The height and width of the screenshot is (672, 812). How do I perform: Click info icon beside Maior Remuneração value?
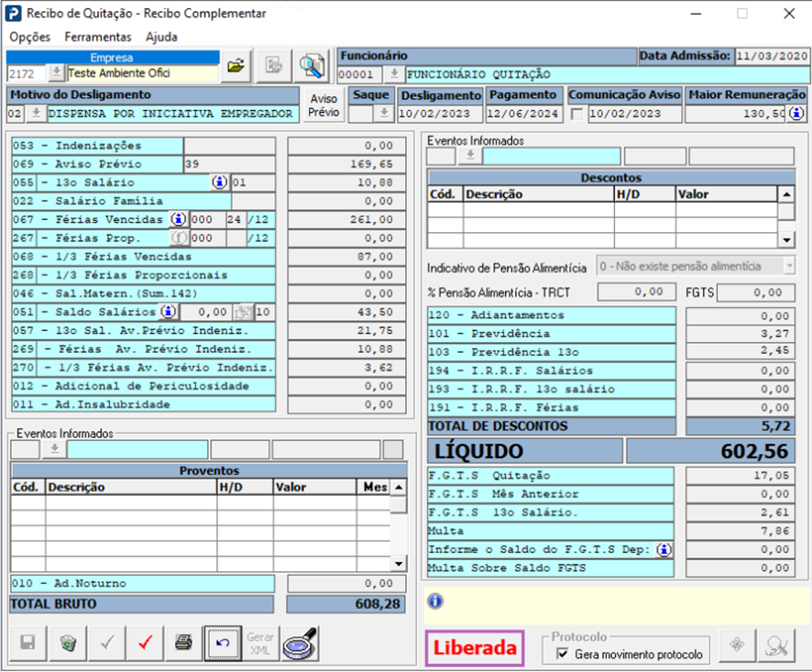pyautogui.click(x=796, y=114)
